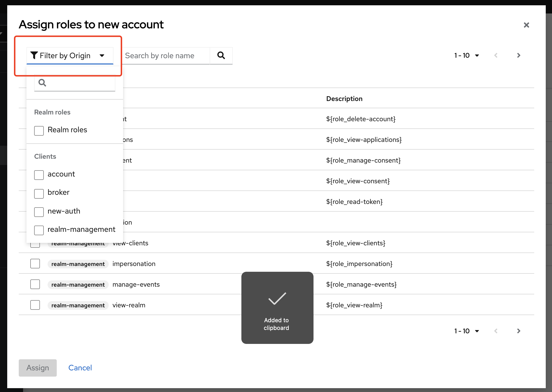Click the magnifier icon inside the filter dropdown
The width and height of the screenshot is (552, 392).
(42, 83)
